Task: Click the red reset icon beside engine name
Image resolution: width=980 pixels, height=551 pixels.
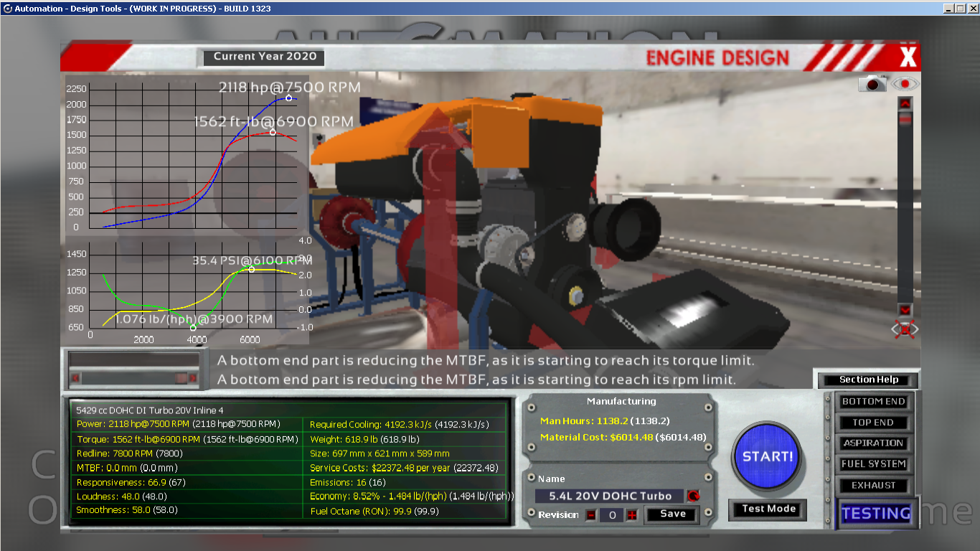Action: 693,496
